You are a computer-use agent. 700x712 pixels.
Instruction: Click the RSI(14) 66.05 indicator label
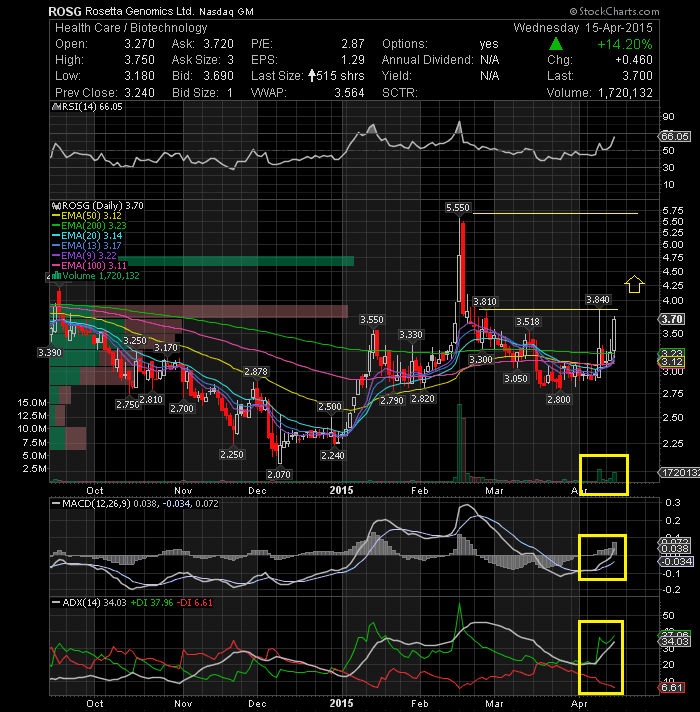click(91, 107)
